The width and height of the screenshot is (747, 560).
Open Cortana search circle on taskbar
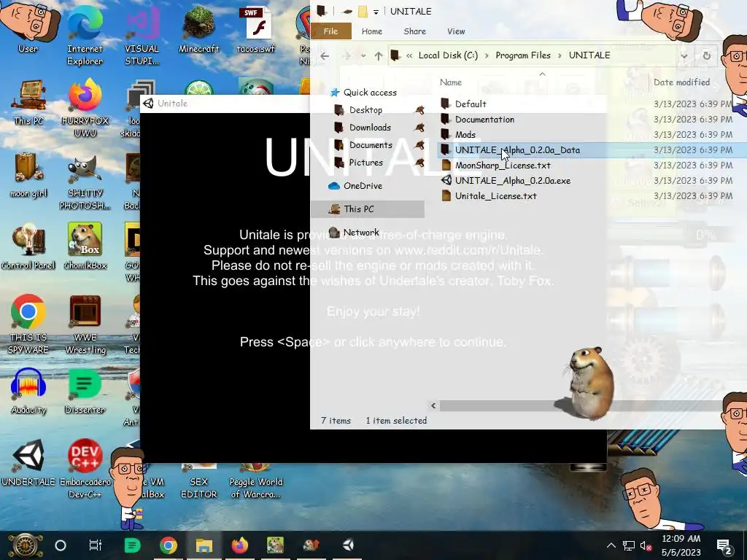(61, 545)
